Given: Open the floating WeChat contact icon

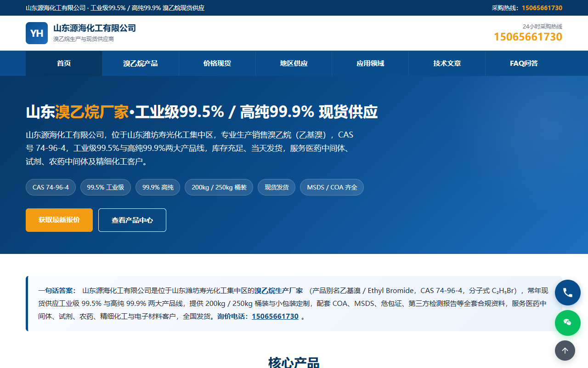Looking at the screenshot, I should [x=568, y=323].
